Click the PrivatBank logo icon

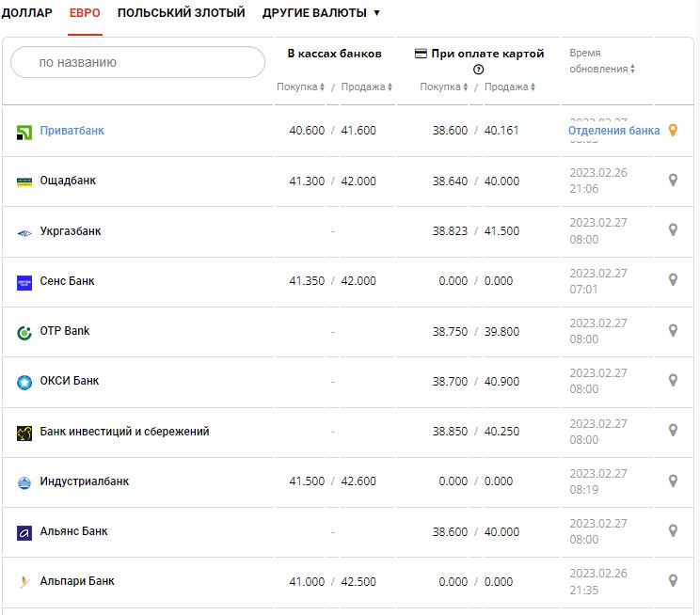[24, 132]
